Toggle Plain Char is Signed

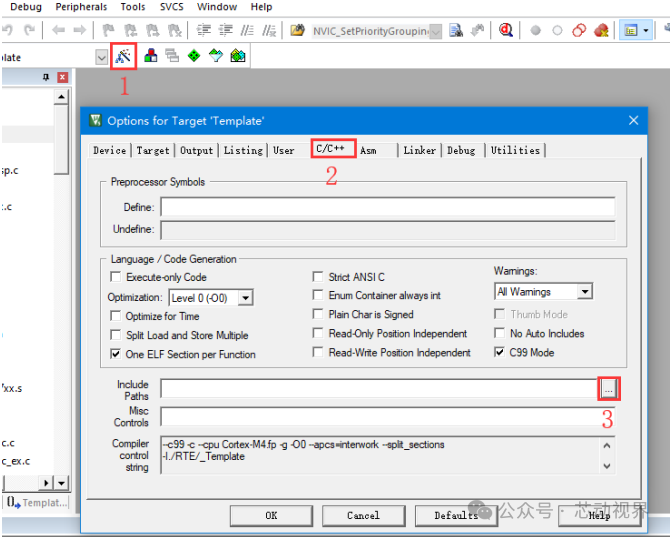coord(317,314)
